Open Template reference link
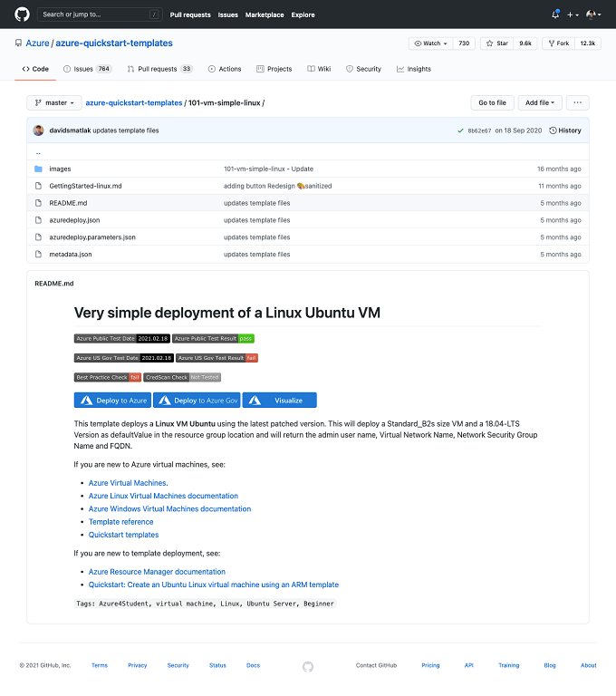 [x=120, y=522]
